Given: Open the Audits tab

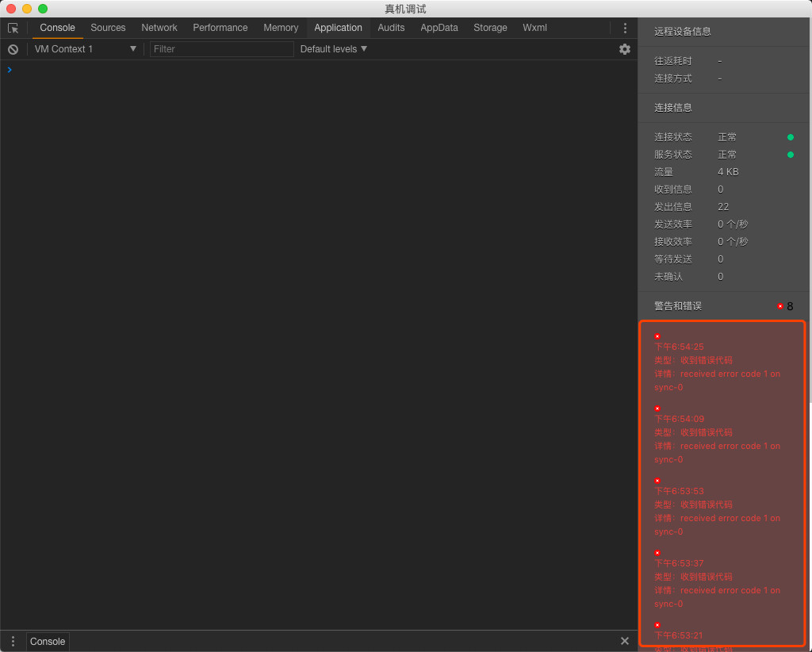Looking at the screenshot, I should [391, 28].
